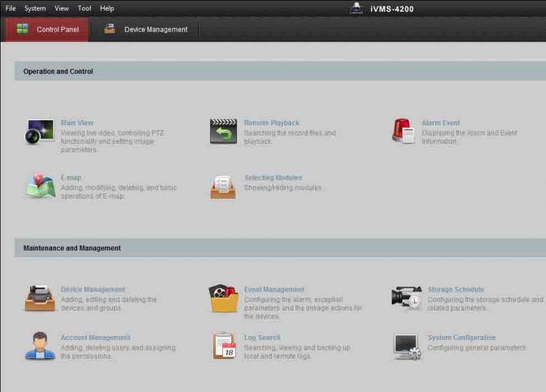546x392 pixels.
Task: Click the Device Management typewriter icon
Action: (40, 299)
